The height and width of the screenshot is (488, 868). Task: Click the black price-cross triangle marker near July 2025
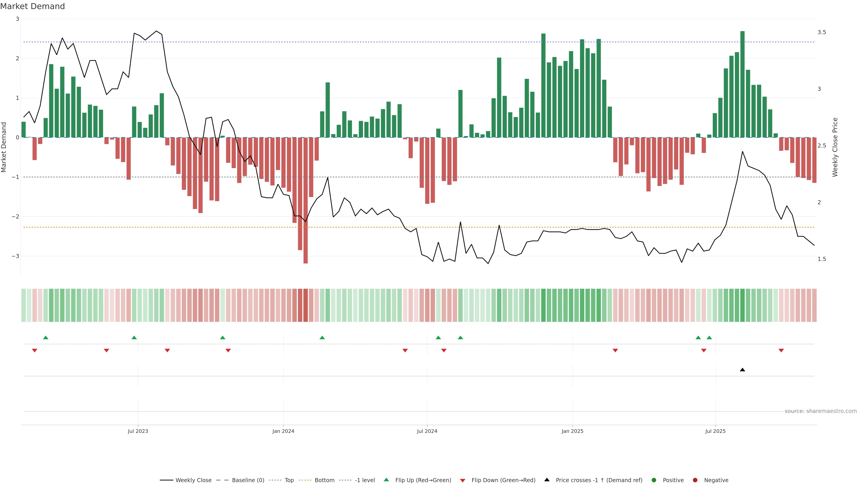point(742,370)
